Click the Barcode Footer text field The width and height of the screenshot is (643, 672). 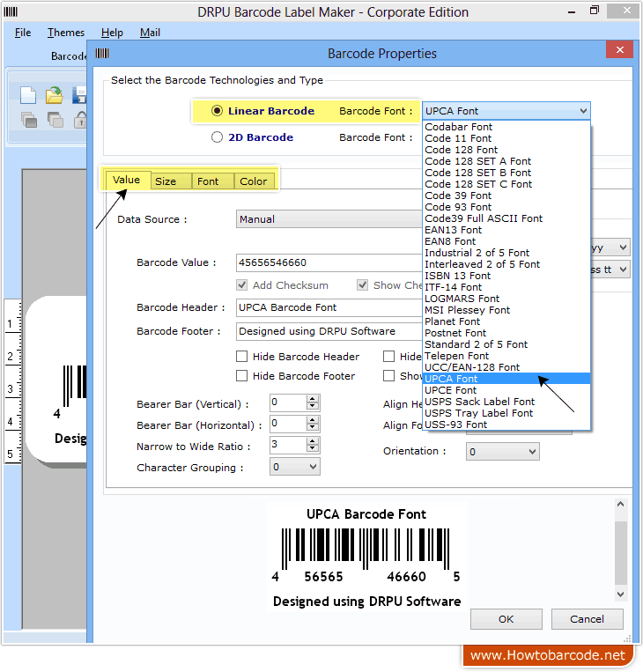pyautogui.click(x=329, y=331)
